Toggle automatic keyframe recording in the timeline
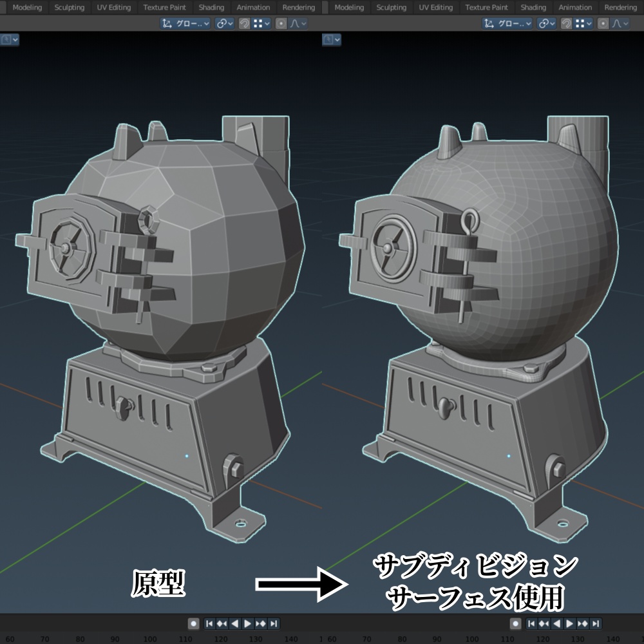The width and height of the screenshot is (644, 644). pyautogui.click(x=193, y=625)
